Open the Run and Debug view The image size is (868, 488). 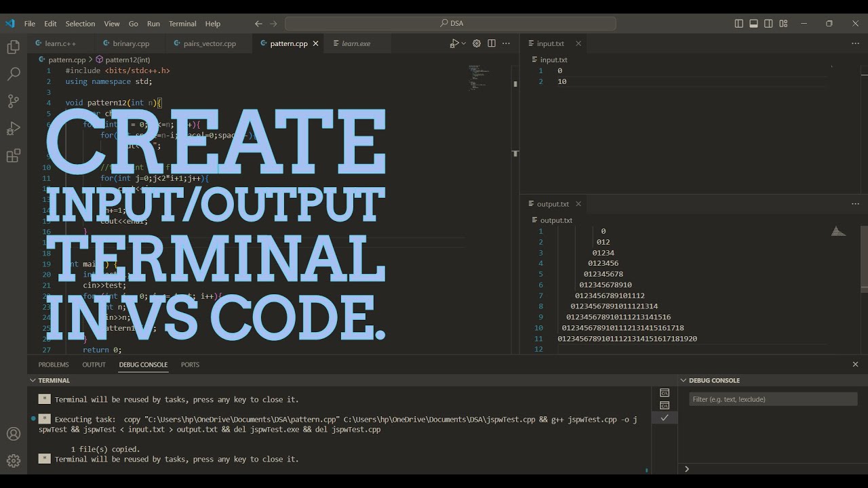pos(13,129)
